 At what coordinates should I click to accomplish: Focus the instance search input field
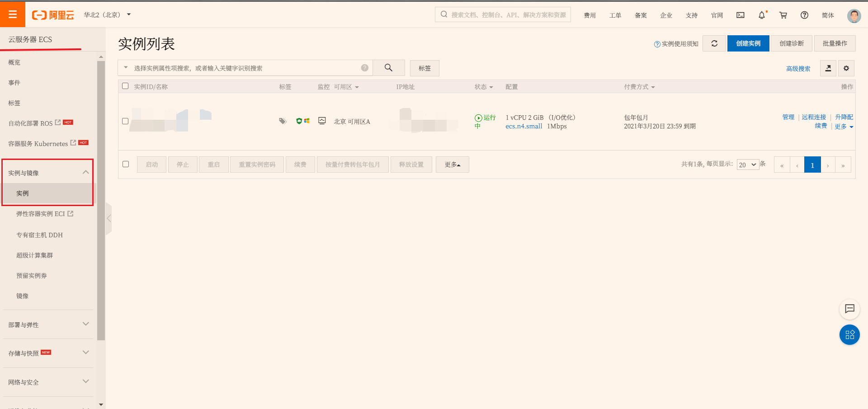[246, 68]
